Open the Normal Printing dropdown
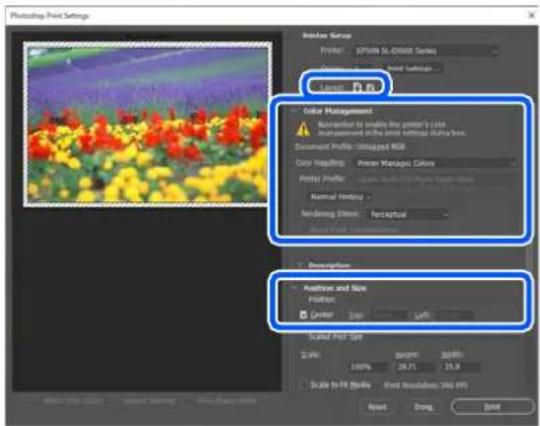Screen dimensions: 540x426 tap(339, 197)
